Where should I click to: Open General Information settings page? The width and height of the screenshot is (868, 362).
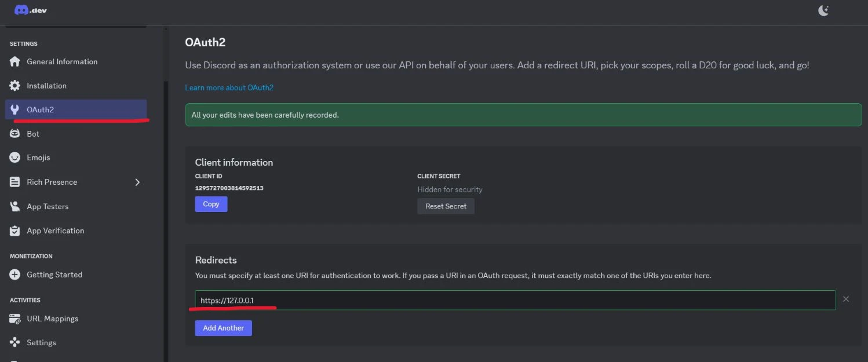click(76, 61)
